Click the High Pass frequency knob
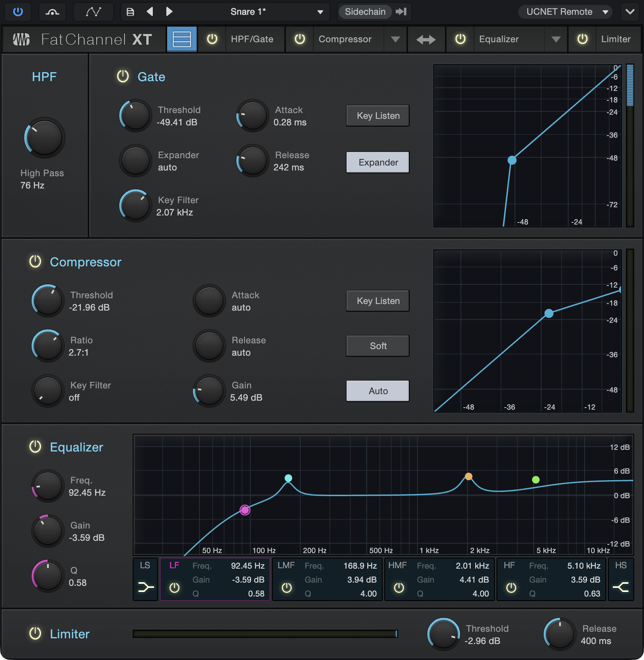 (x=45, y=138)
